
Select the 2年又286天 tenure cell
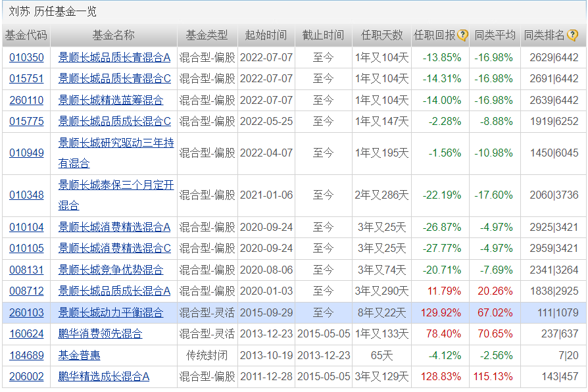[x=381, y=195]
